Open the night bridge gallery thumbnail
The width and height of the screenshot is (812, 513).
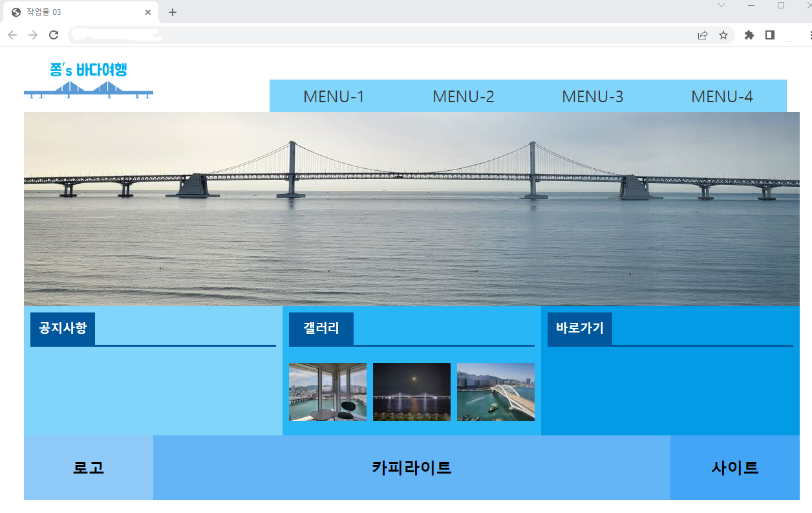(x=412, y=392)
